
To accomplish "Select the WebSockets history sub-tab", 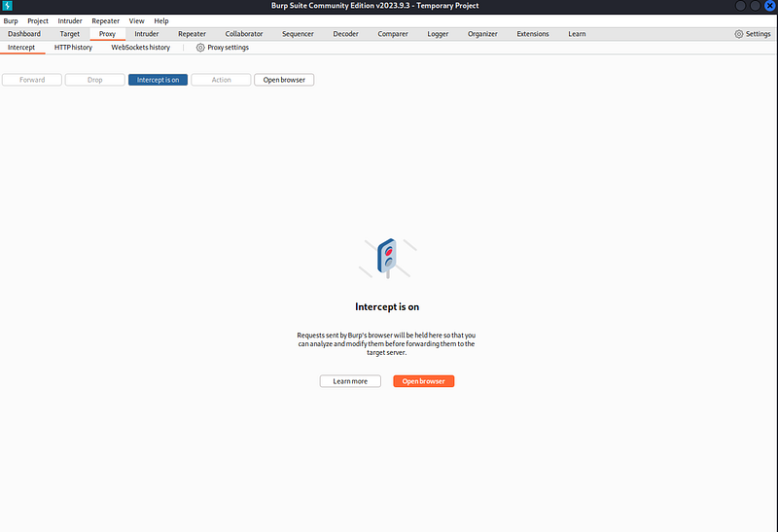I will pyautogui.click(x=140, y=47).
